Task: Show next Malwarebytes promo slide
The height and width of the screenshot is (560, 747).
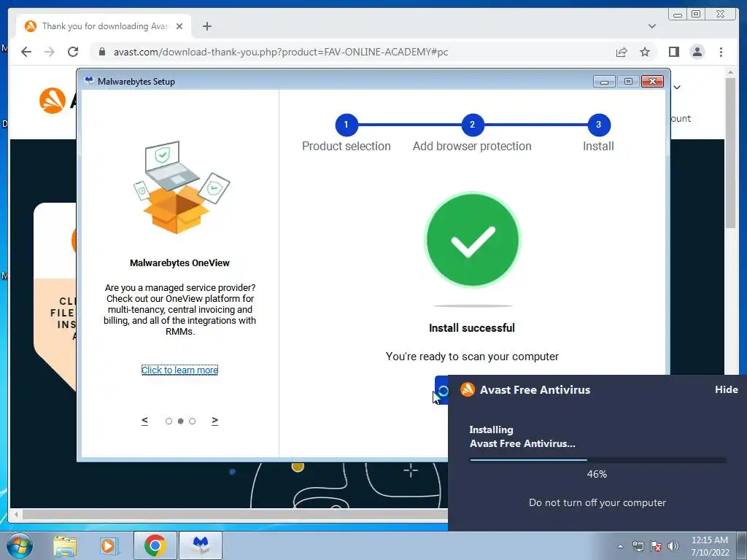Action: point(215,421)
